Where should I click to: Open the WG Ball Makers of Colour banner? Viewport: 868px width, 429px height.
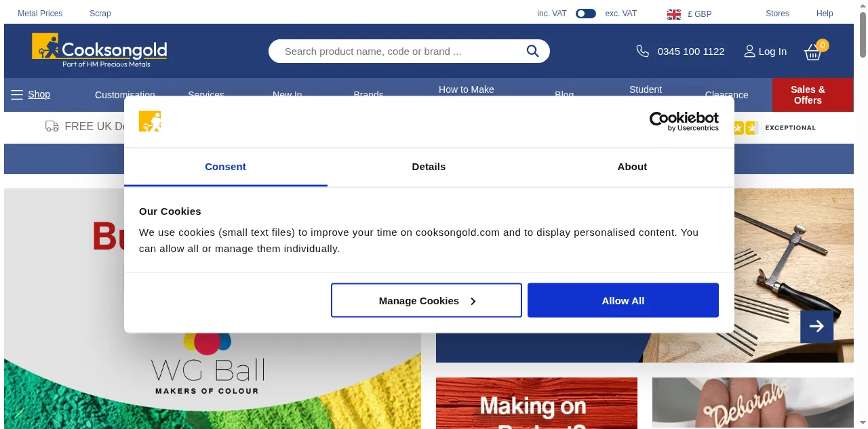(x=212, y=308)
